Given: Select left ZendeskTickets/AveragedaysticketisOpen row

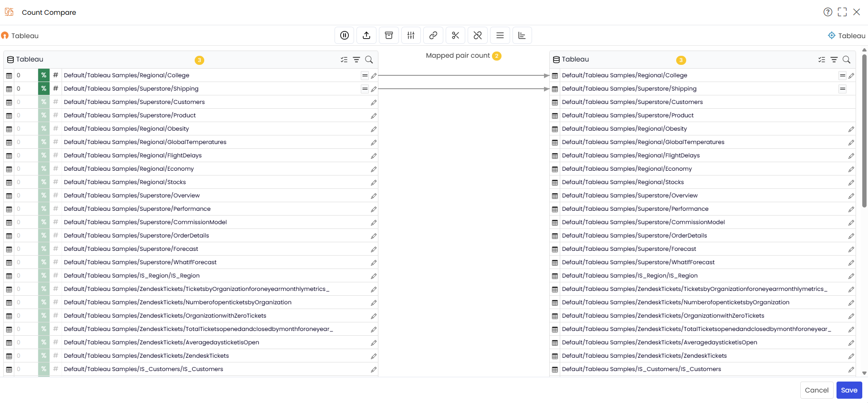Looking at the screenshot, I should pos(191,342).
